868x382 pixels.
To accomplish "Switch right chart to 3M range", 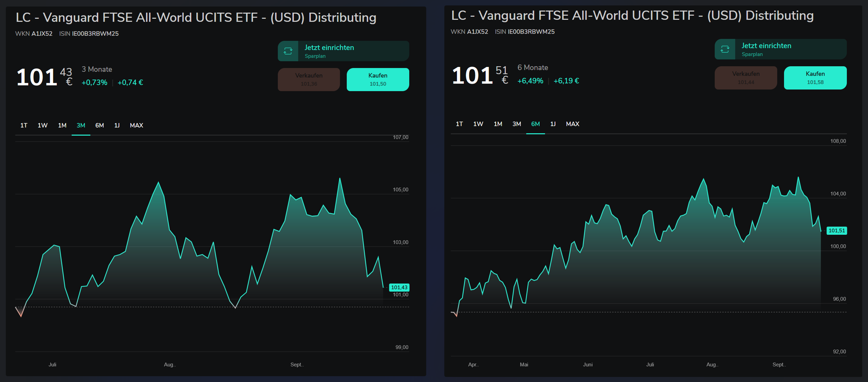I will [517, 124].
